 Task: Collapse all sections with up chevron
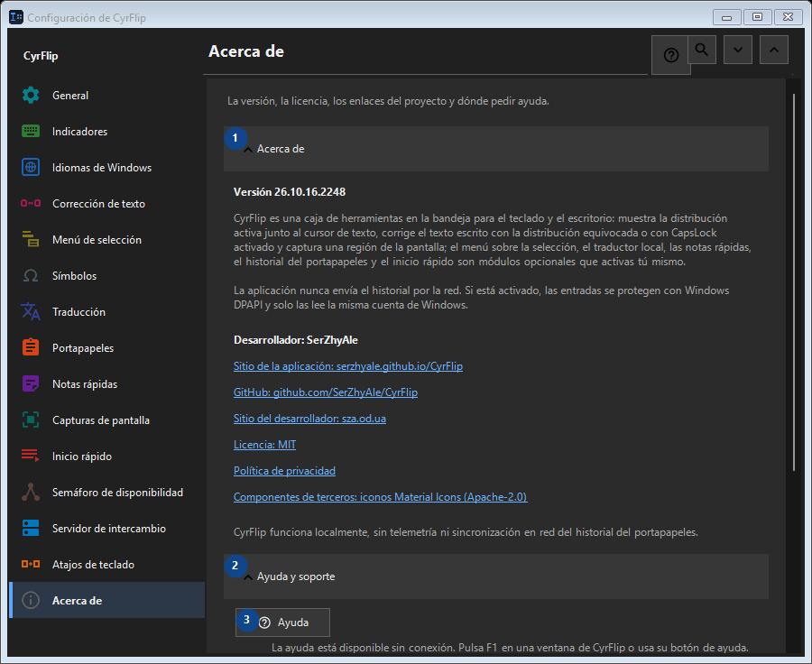click(x=774, y=50)
